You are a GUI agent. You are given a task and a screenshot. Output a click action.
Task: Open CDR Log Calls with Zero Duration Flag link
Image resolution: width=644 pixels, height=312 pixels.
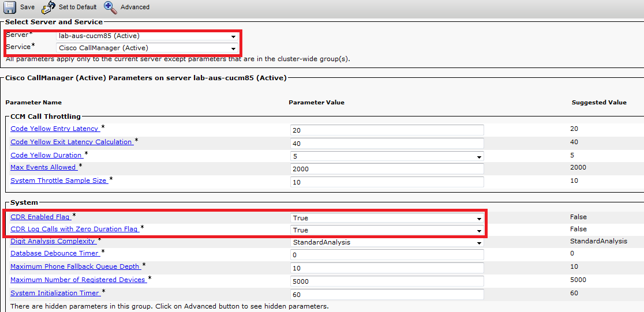74,229
